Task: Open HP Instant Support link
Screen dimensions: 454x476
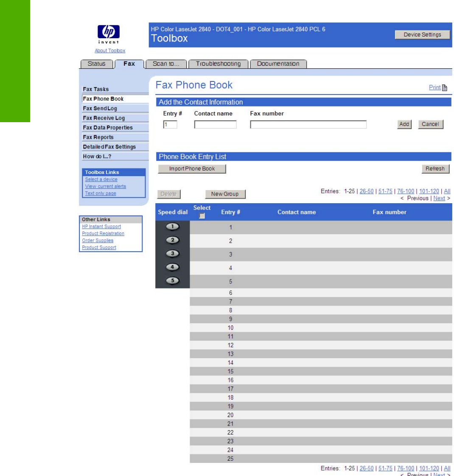Action: click(101, 227)
